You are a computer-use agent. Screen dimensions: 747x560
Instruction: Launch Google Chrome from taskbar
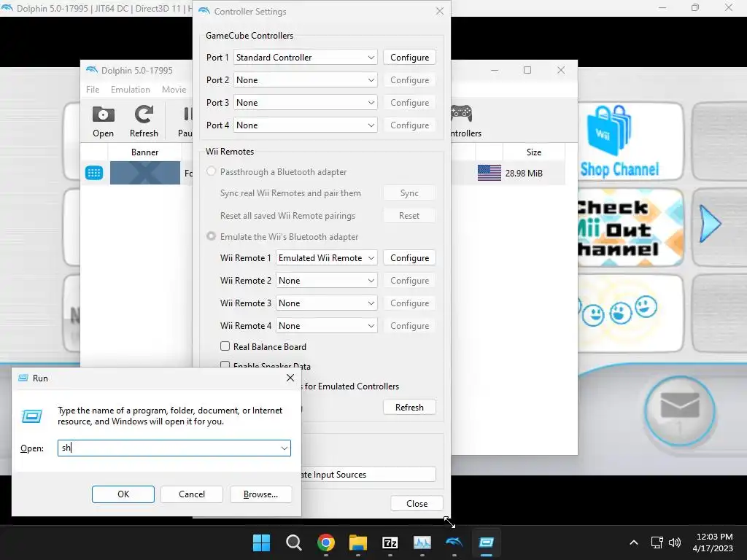[x=326, y=542]
